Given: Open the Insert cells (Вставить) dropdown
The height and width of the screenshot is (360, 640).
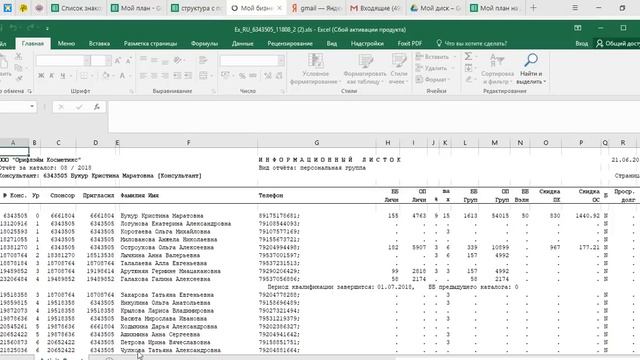Looking at the screenshot, I should point(435,57).
